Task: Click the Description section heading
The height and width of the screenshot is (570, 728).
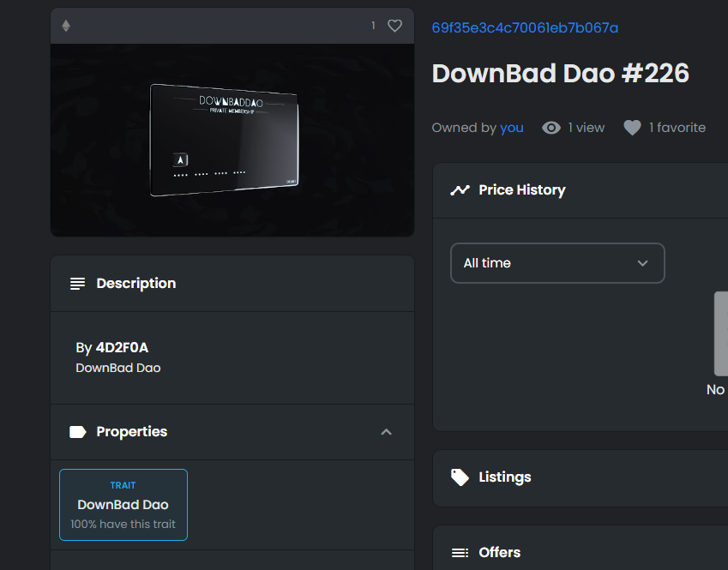Action: (136, 284)
